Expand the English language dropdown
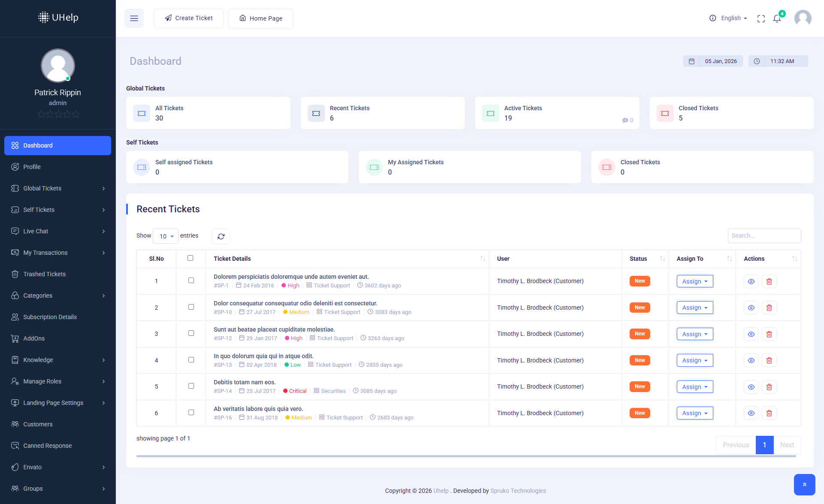This screenshot has height=504, width=824. click(x=733, y=18)
